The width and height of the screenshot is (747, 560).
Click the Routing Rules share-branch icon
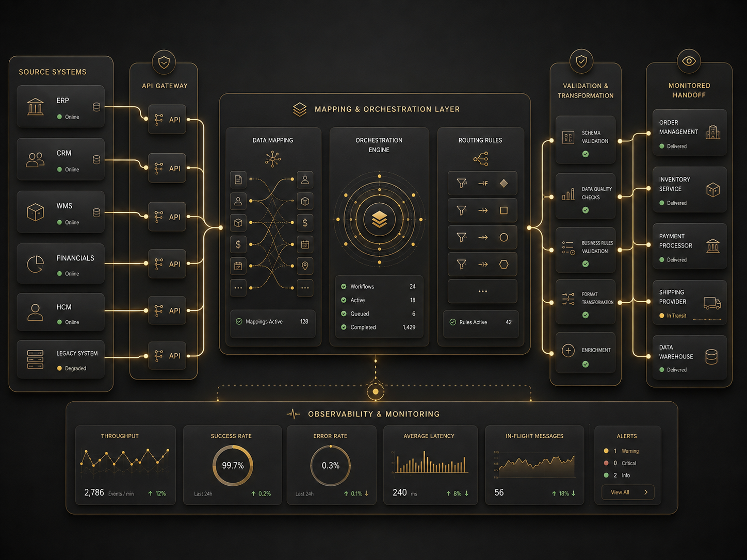click(x=481, y=159)
